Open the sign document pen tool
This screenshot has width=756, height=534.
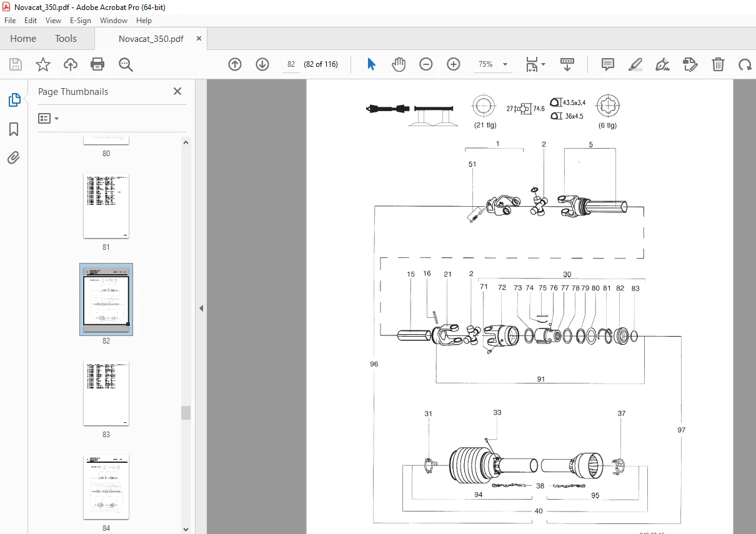[663, 64]
